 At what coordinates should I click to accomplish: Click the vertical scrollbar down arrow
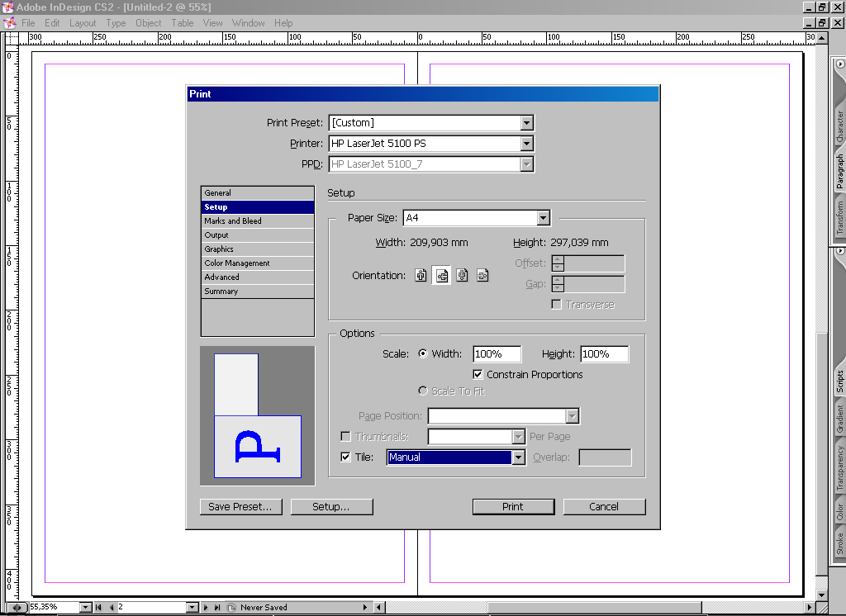coord(822,595)
